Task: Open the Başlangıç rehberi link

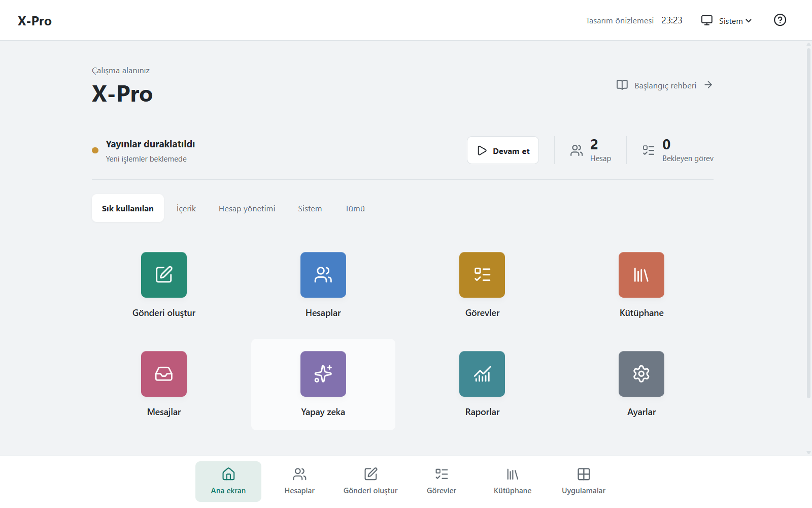Action: pos(665,85)
